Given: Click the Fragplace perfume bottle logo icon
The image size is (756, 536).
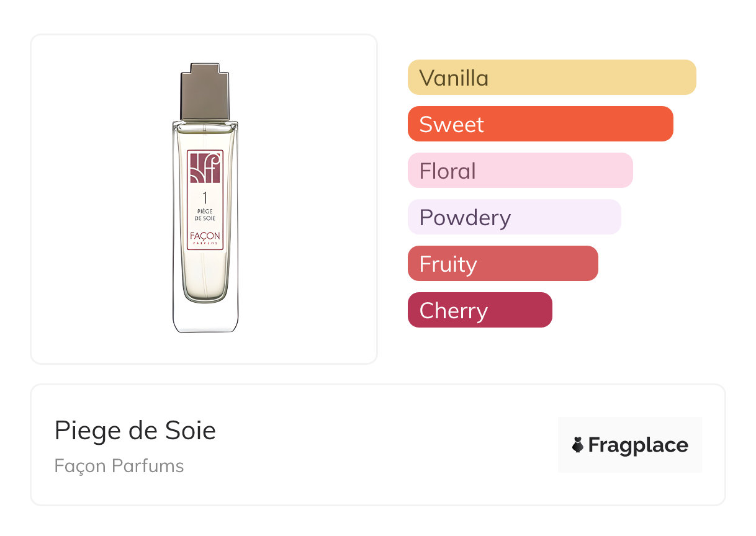Looking at the screenshot, I should pyautogui.click(x=578, y=445).
